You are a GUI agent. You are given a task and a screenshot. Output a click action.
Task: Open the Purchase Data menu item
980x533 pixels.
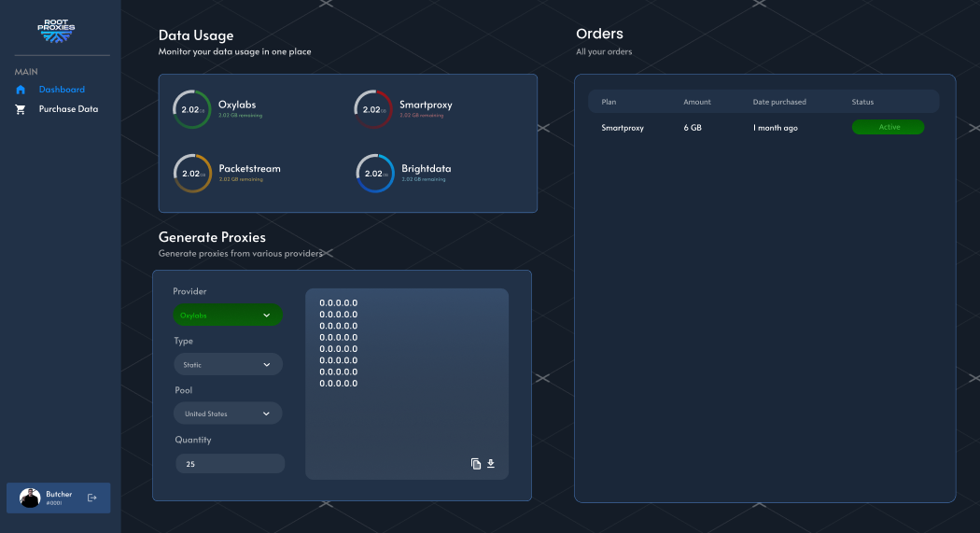click(68, 108)
